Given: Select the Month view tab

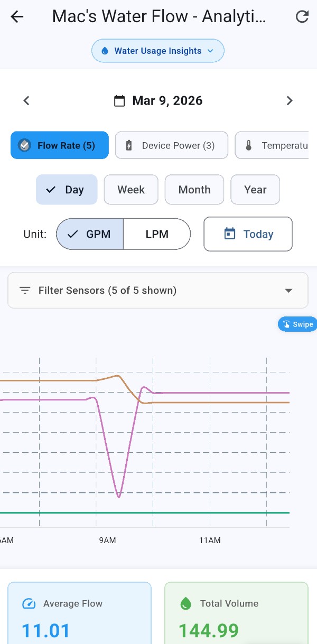Looking at the screenshot, I should tap(194, 189).
